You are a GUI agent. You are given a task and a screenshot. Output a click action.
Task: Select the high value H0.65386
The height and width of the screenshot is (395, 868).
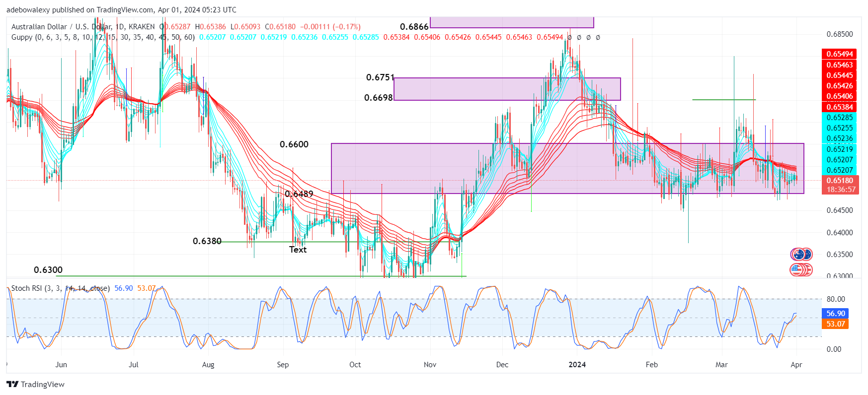(211, 27)
